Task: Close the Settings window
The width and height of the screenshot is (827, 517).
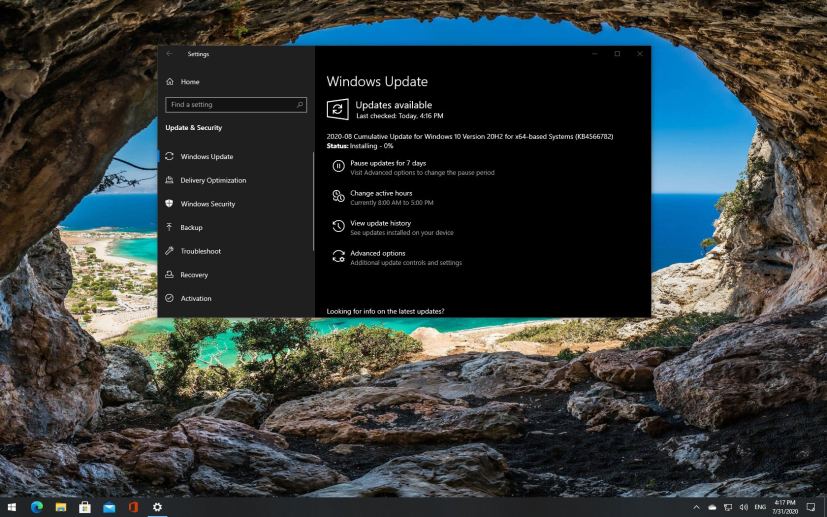Action: pos(640,54)
